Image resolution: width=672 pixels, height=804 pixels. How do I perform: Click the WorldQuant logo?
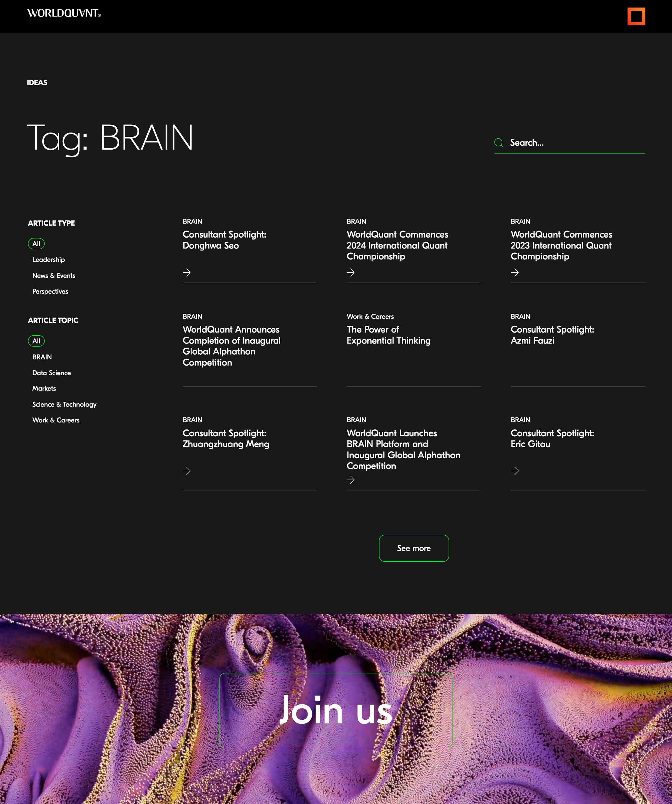64,13
